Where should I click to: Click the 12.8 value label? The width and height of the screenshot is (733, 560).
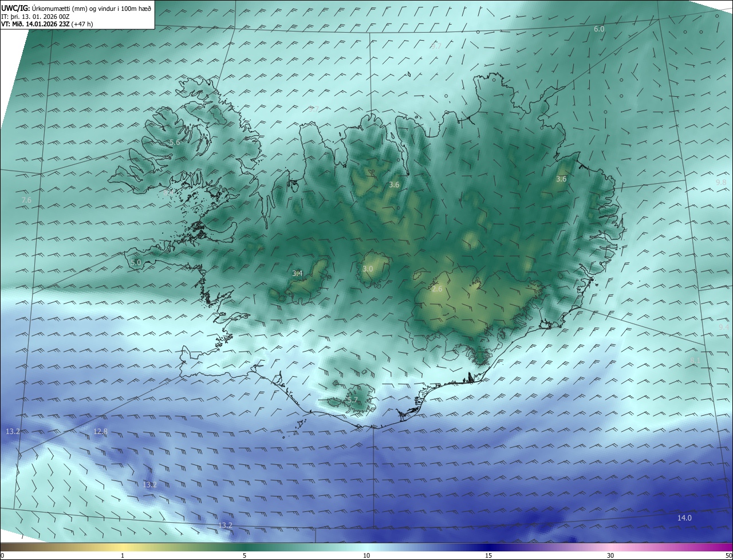[x=100, y=431]
